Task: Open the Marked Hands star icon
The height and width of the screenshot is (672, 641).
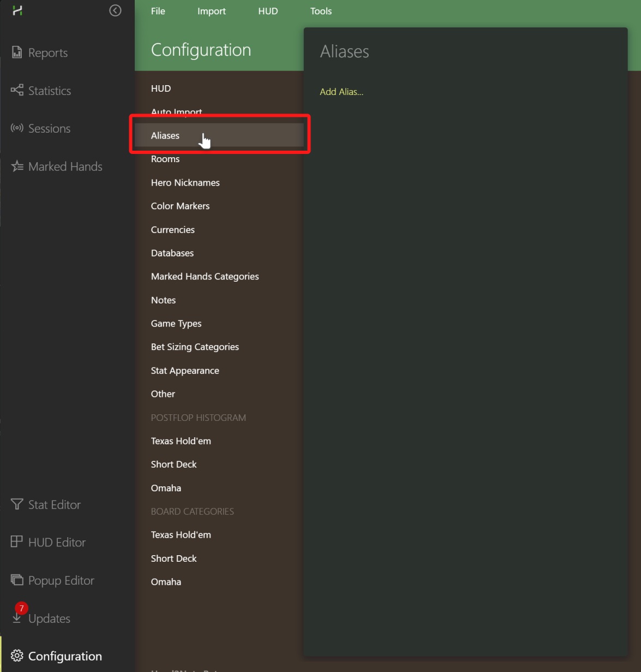Action: [17, 166]
